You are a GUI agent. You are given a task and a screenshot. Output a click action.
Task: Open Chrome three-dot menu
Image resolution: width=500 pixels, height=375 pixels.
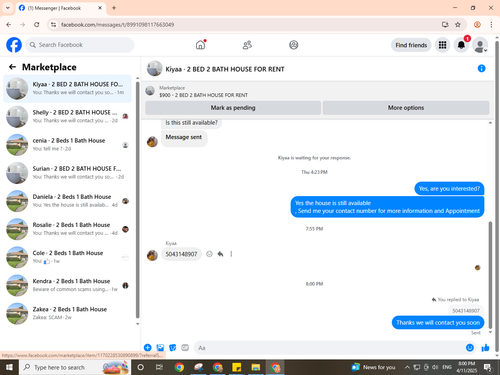[491, 24]
